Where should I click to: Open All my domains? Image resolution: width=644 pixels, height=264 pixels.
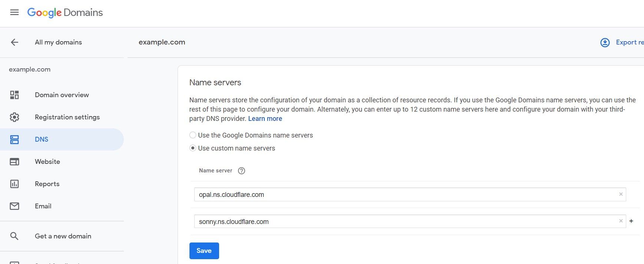click(x=58, y=42)
